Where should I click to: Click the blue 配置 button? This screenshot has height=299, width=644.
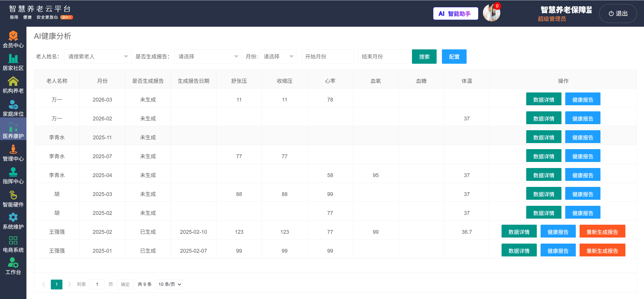pyautogui.click(x=454, y=57)
